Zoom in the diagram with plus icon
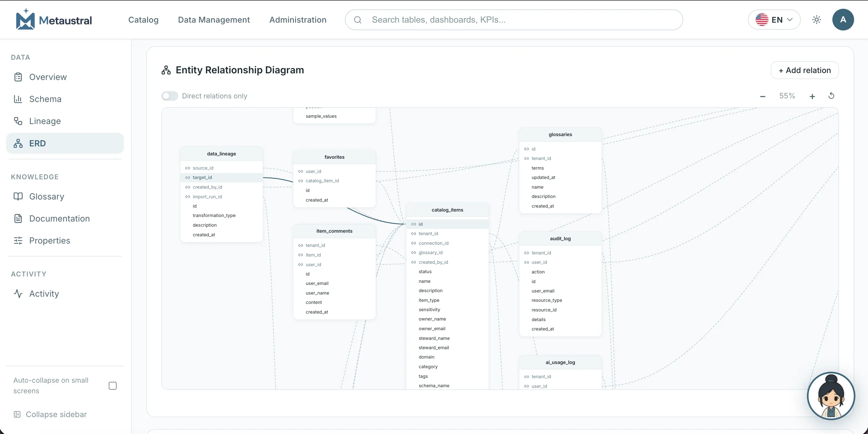Image resolution: width=868 pixels, height=434 pixels. [x=812, y=96]
